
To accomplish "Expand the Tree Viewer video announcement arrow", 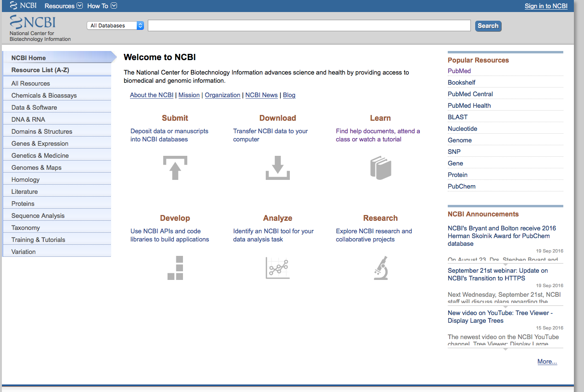I will (x=505, y=349).
